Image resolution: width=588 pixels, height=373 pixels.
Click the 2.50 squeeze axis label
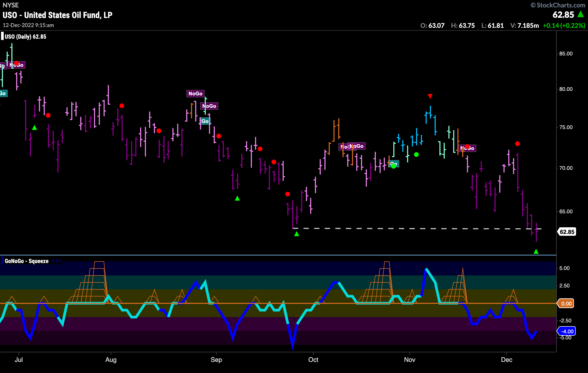click(x=564, y=286)
